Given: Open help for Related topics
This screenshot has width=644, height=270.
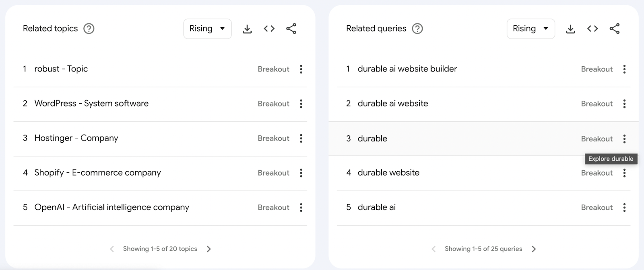Looking at the screenshot, I should [89, 29].
